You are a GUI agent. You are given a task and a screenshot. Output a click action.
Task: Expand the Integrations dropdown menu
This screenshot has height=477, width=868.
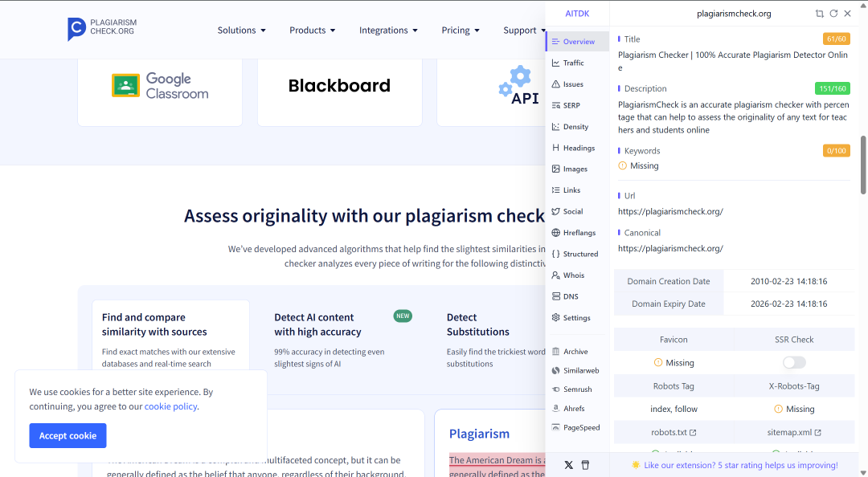pos(388,30)
